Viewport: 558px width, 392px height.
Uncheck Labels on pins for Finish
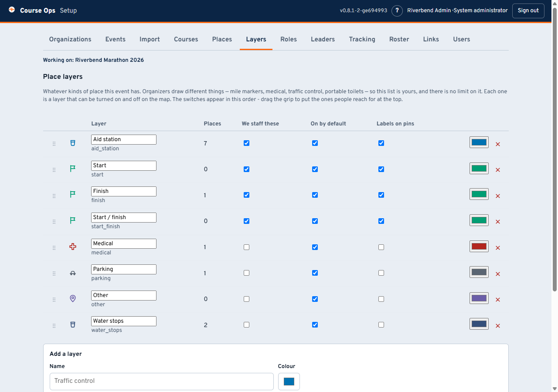[381, 195]
